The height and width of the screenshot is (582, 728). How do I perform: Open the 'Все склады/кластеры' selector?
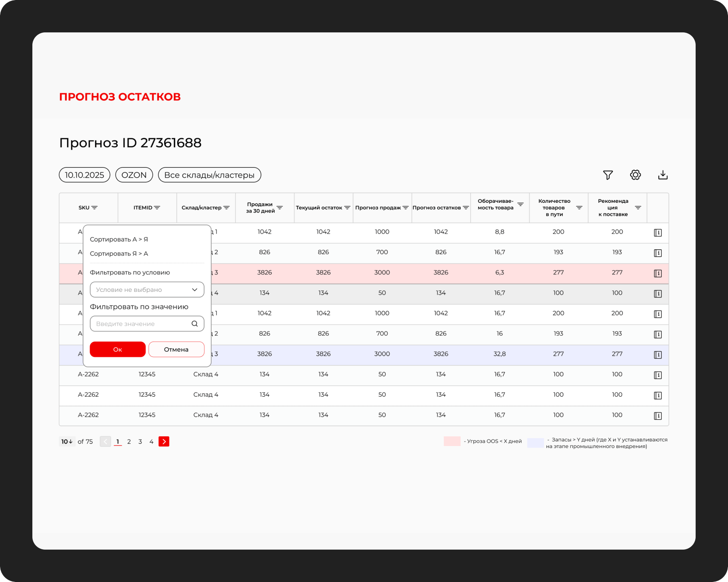[209, 175]
